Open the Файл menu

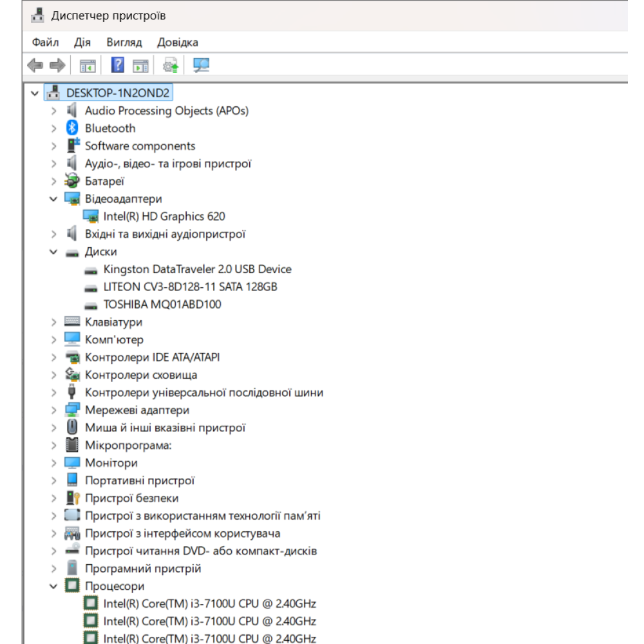(45, 43)
